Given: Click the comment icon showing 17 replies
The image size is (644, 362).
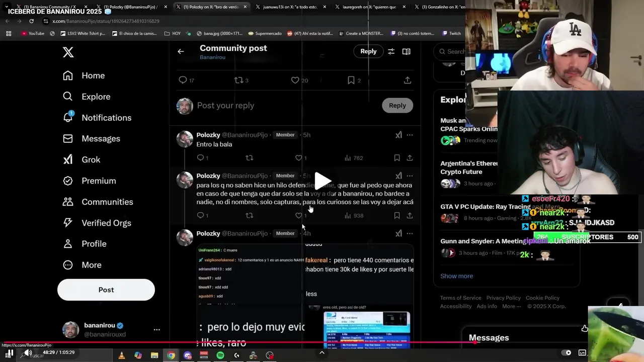Looking at the screenshot, I should (x=183, y=80).
